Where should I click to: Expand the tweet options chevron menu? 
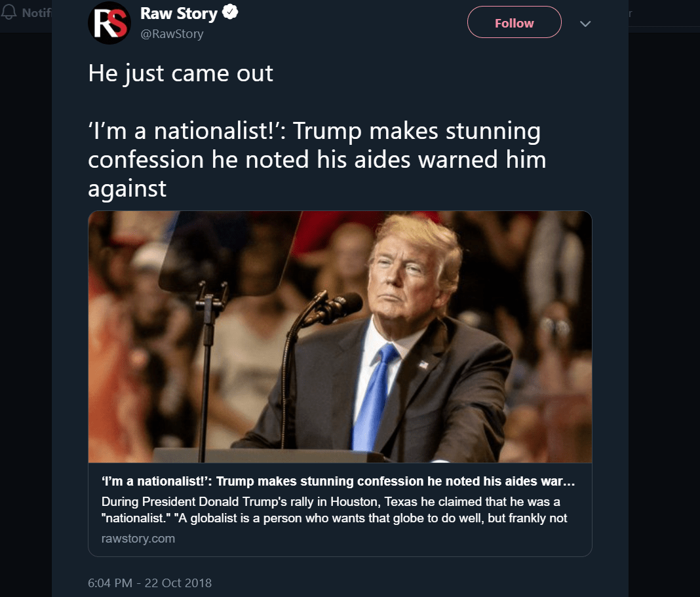585,24
